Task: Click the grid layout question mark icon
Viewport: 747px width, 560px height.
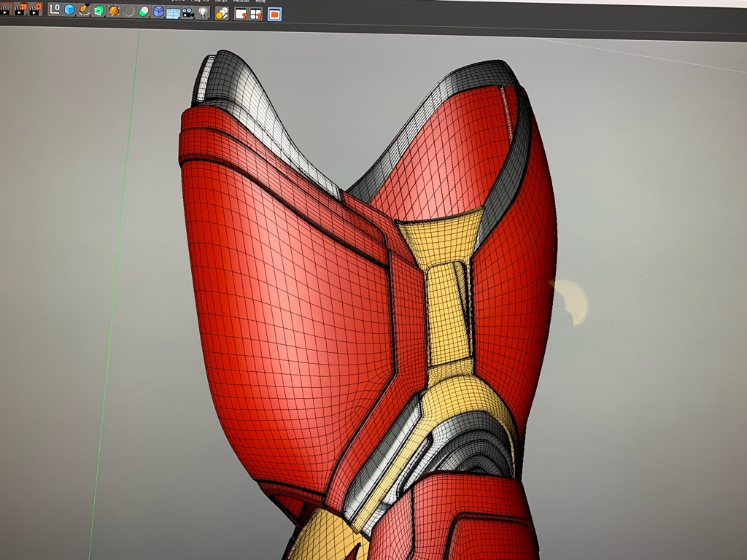Action: click(256, 15)
